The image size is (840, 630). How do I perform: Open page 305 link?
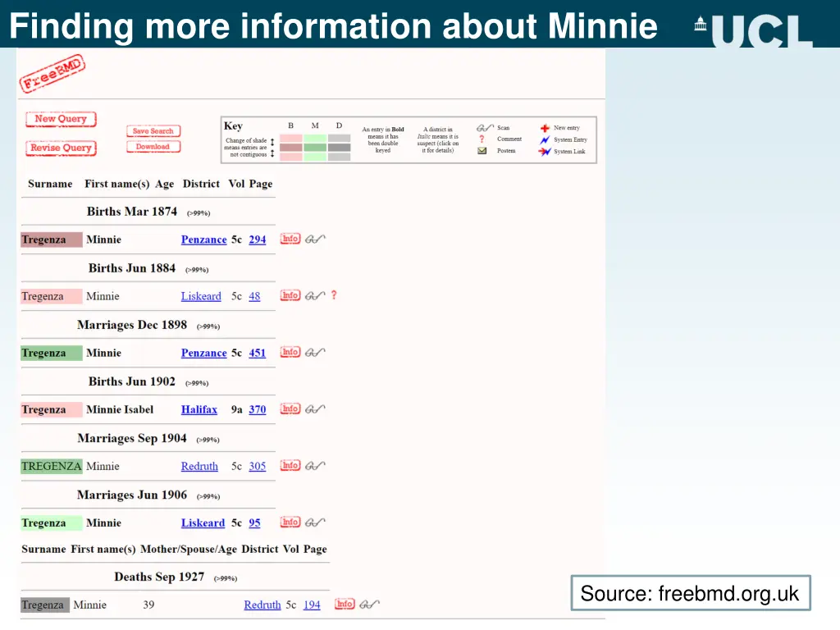(257, 466)
